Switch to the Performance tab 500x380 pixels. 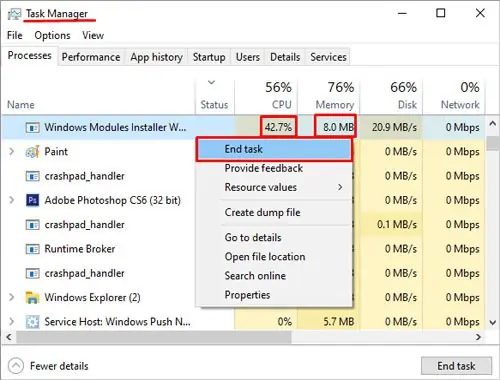(x=91, y=57)
